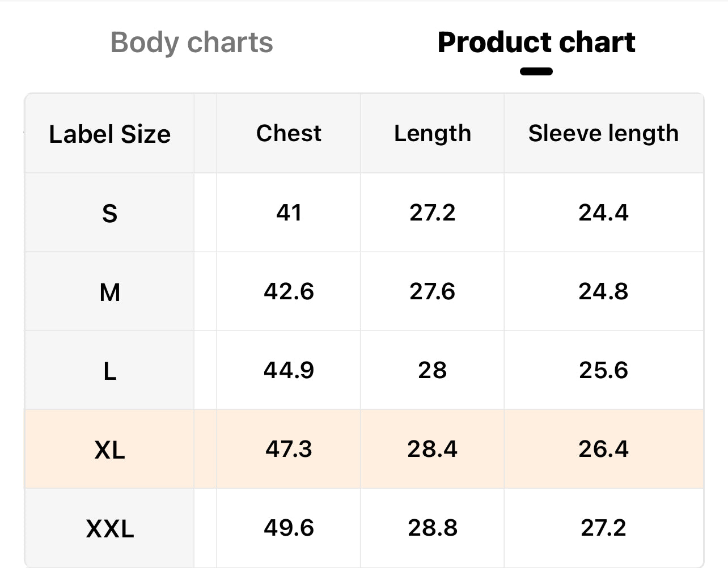This screenshot has width=728, height=568.
Task: Click the chest value 42.6
Action: (289, 291)
